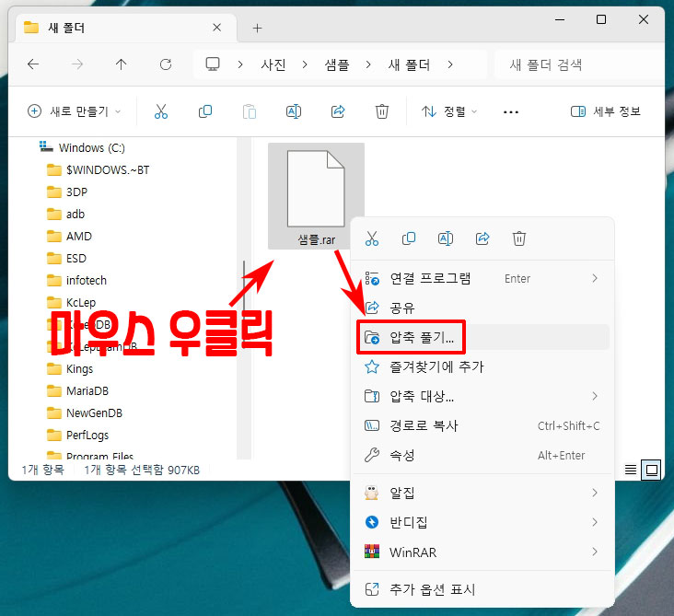Select the adb folder
This screenshot has height=616, width=674.
coord(65,214)
